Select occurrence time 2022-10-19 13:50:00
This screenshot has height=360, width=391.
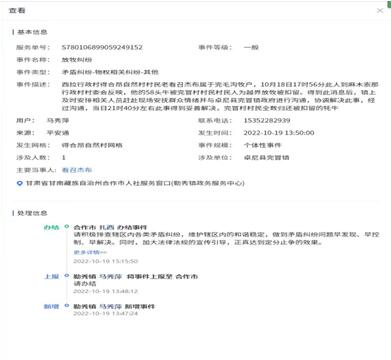click(279, 133)
